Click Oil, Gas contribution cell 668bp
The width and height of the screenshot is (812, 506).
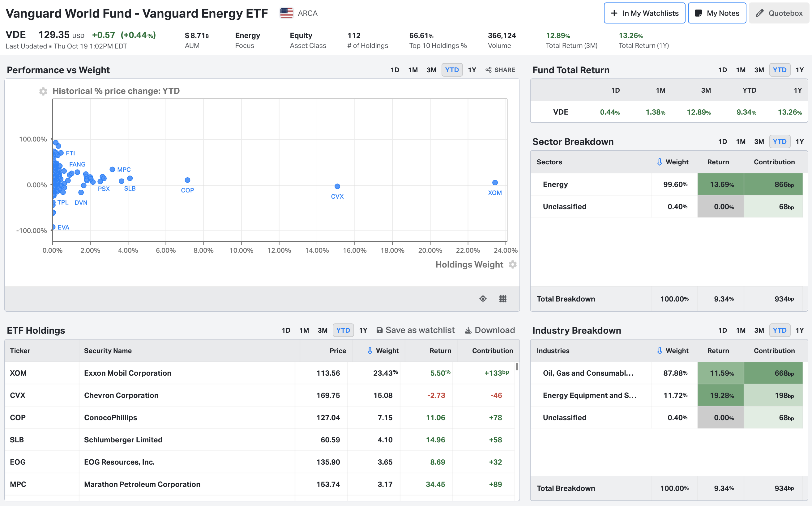coord(773,373)
